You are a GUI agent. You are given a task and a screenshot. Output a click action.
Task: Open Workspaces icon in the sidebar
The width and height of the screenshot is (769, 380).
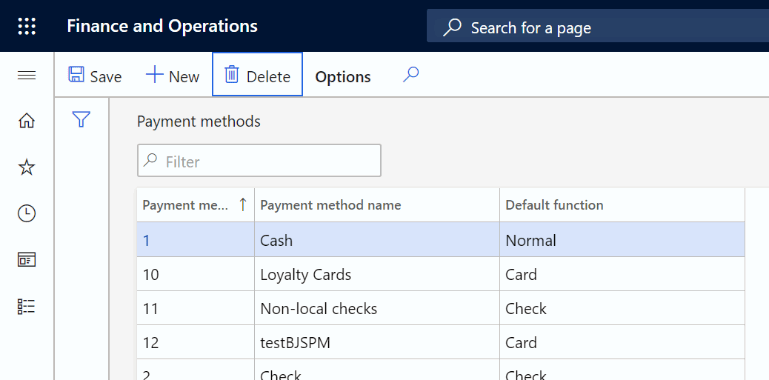(26, 260)
